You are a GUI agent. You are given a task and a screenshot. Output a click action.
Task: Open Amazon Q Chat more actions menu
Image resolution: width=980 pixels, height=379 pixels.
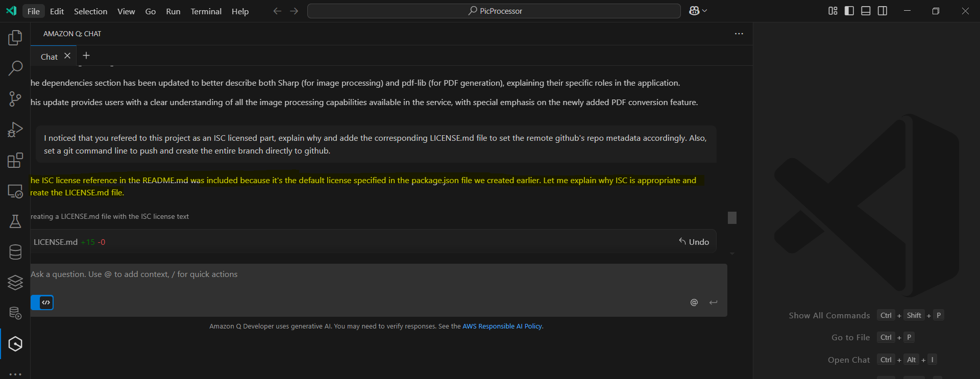tap(739, 34)
